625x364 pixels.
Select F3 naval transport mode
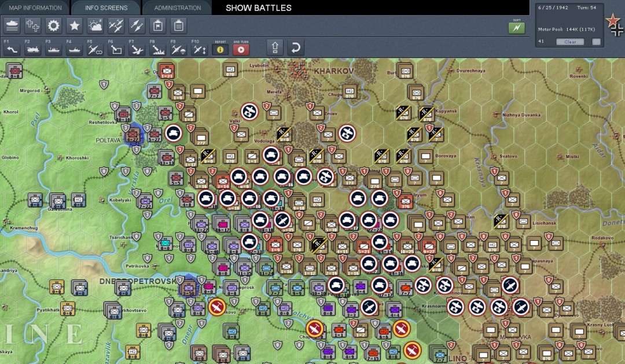click(54, 50)
